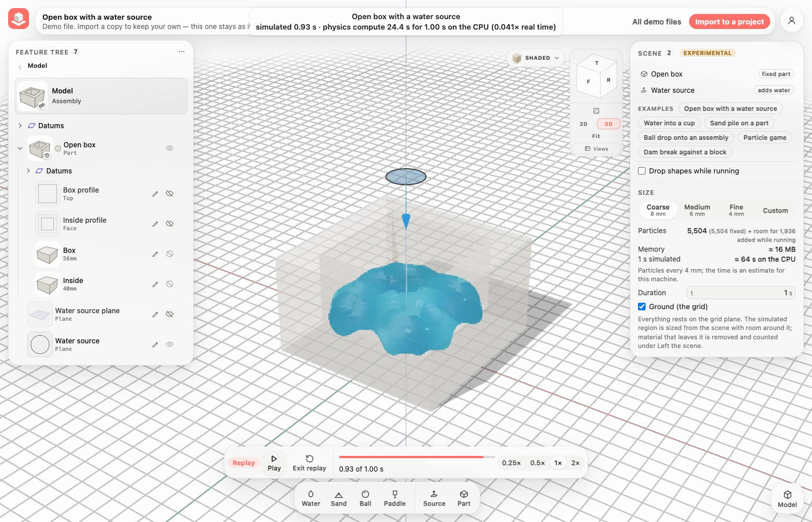Show the hidden Inside profile

coord(170,224)
